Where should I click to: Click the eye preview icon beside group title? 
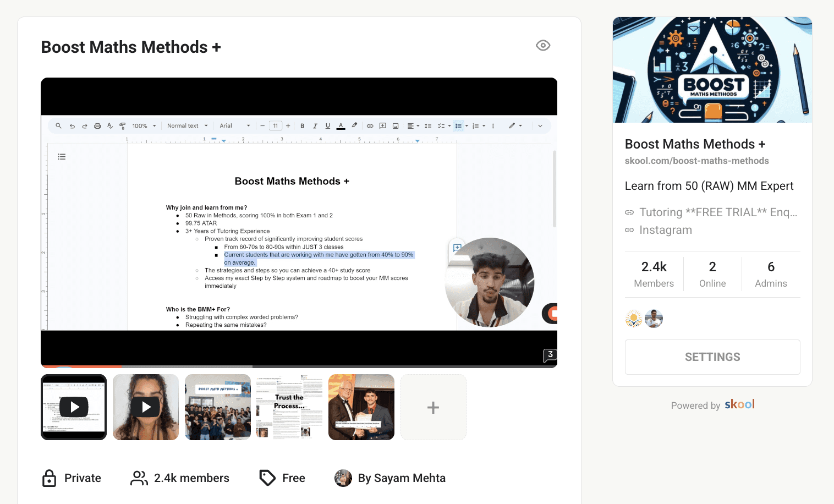coord(543,46)
